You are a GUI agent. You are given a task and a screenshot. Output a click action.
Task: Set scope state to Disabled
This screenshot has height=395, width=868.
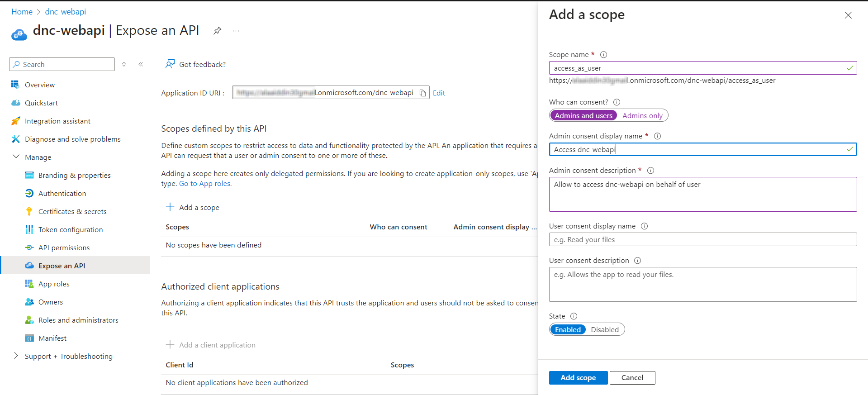pos(605,329)
